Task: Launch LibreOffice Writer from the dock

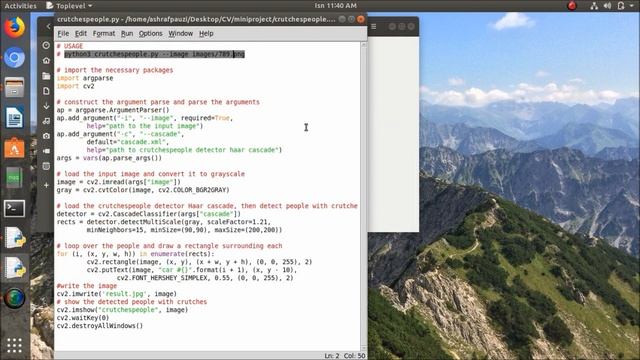Action: point(14,118)
